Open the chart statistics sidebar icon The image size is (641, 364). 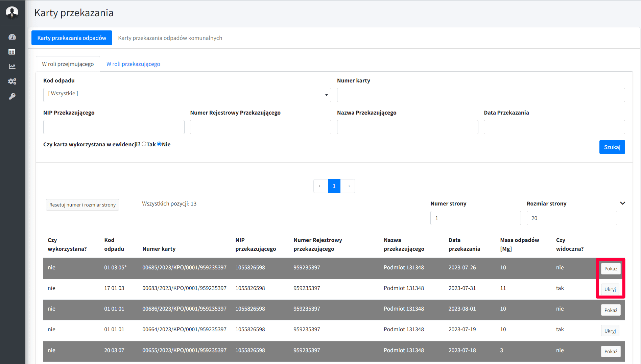pos(12,67)
